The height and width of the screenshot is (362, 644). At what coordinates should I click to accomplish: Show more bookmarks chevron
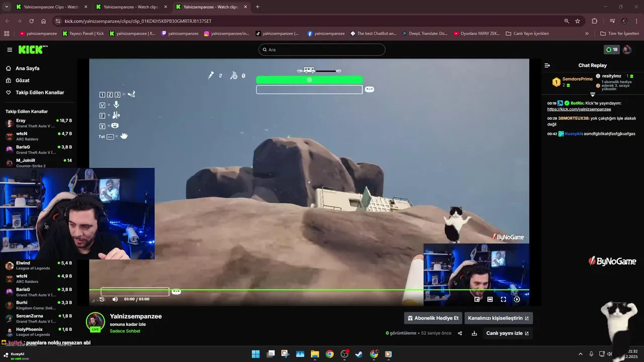pyautogui.click(x=587, y=34)
